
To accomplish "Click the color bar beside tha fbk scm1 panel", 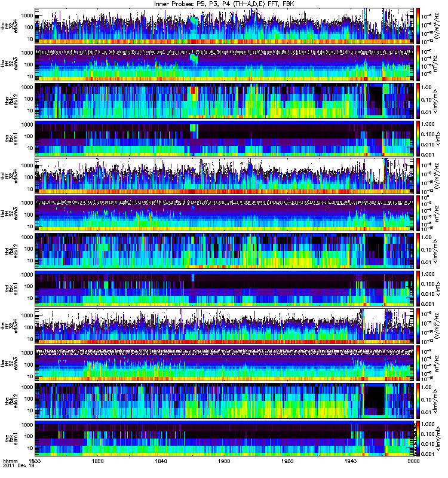I will click(418, 139).
